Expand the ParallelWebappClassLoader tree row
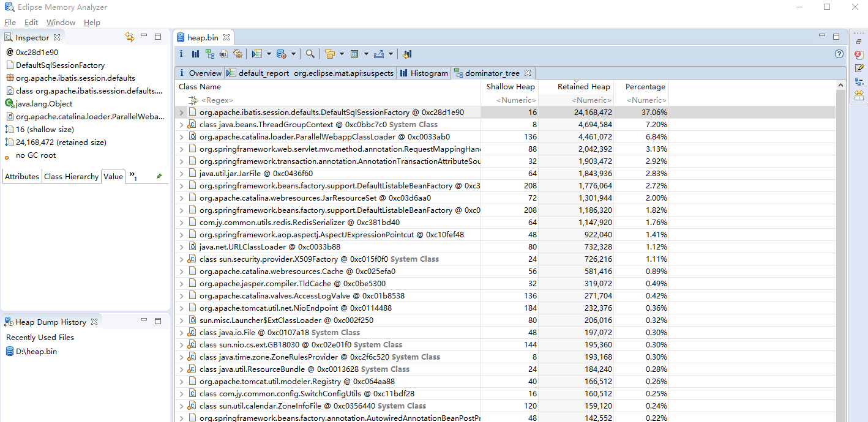This screenshot has width=868, height=422. click(181, 137)
